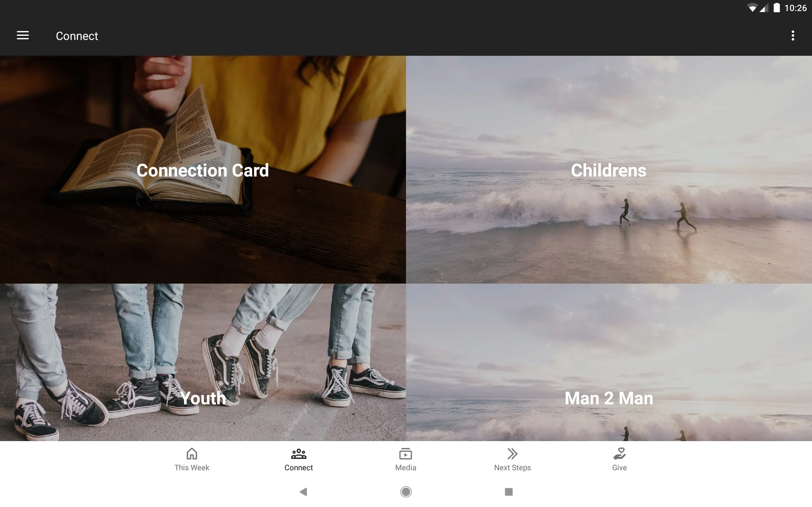
Task: Navigate to This Week tab
Action: pyautogui.click(x=192, y=459)
